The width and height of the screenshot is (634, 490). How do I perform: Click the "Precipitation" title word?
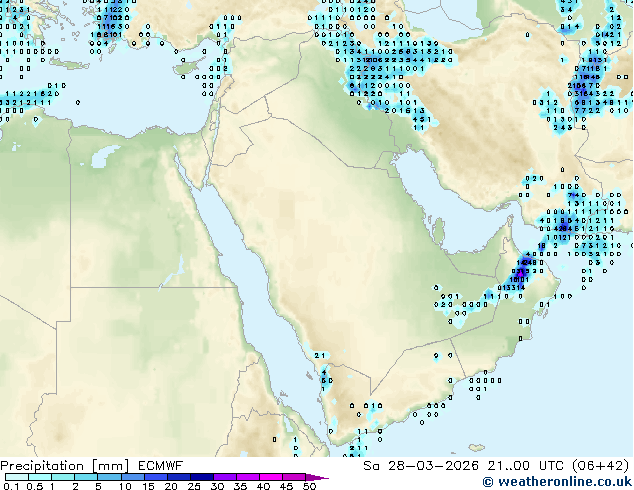42,466
